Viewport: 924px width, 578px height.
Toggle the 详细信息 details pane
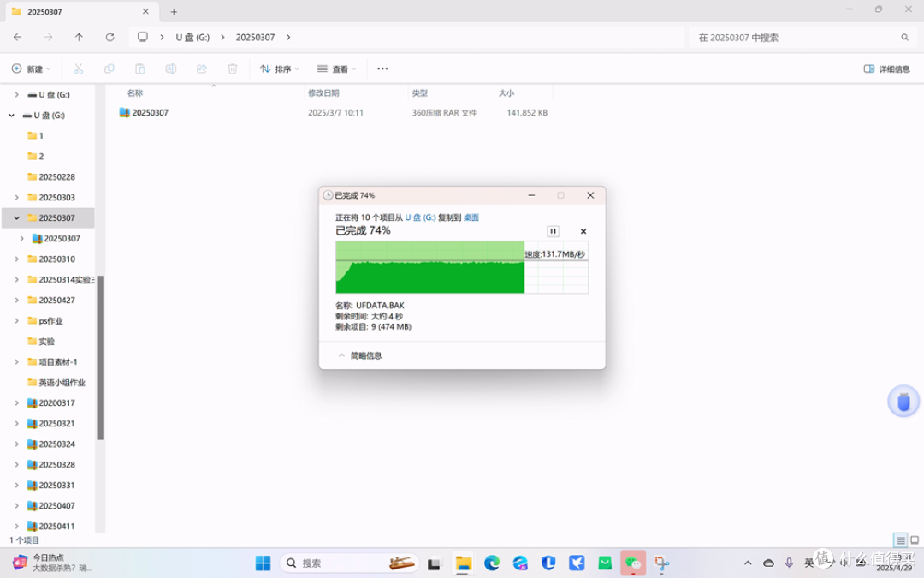pos(887,69)
